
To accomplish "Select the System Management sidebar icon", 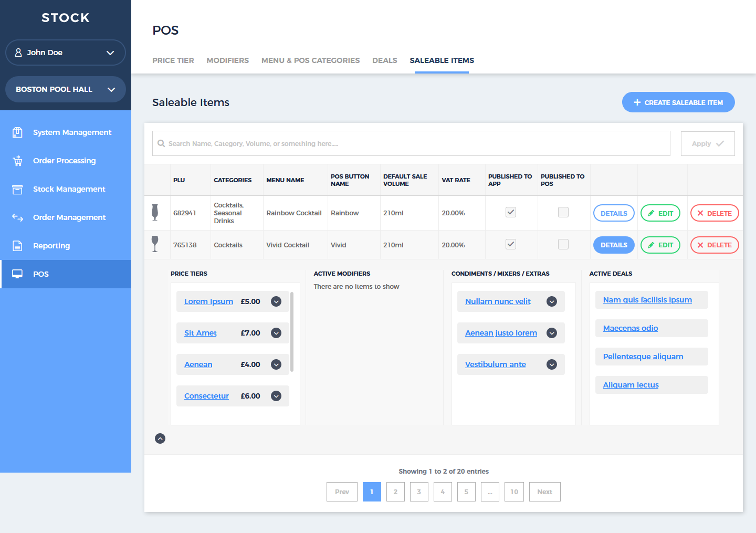I will pyautogui.click(x=17, y=132).
